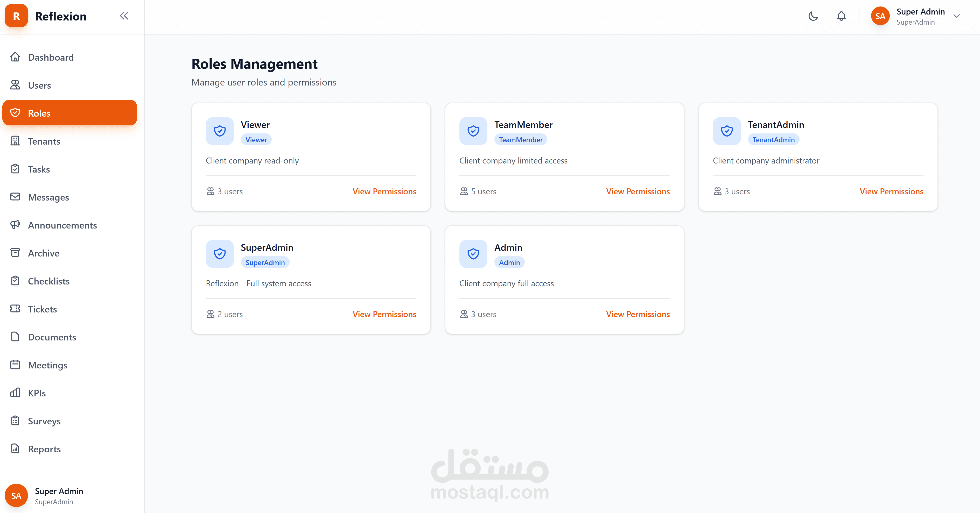Image resolution: width=980 pixels, height=513 pixels.
Task: Click the Meetings calendar icon
Action: point(15,365)
